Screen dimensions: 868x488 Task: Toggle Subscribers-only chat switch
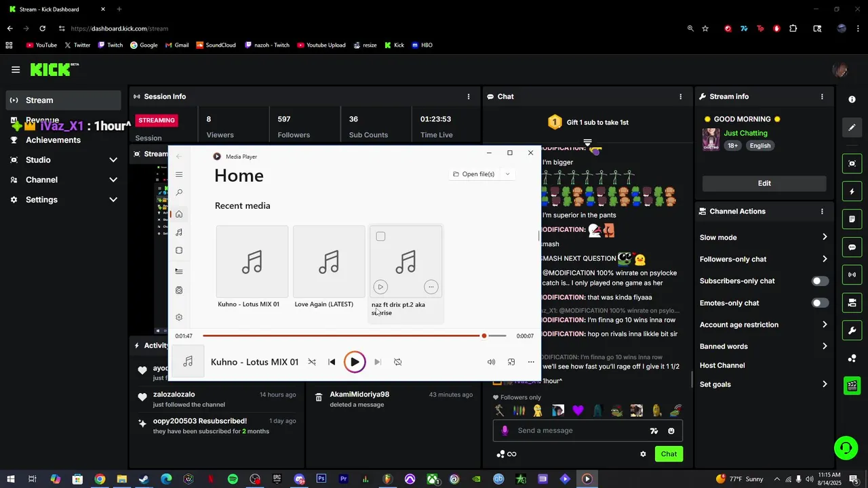point(820,281)
